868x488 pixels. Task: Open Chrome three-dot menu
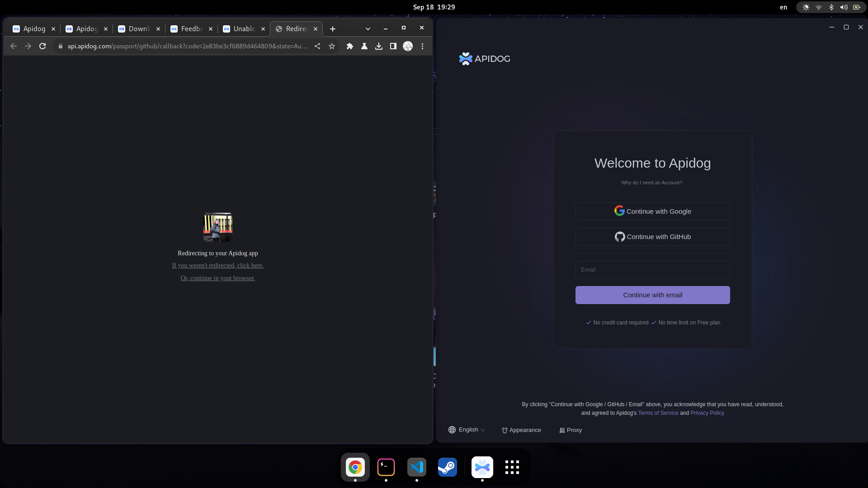pyautogui.click(x=422, y=46)
